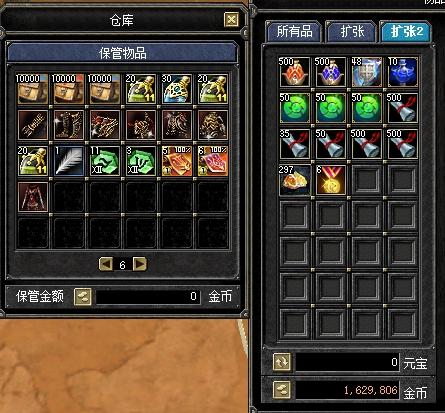The height and width of the screenshot is (413, 445).
Task: Go to the previous warehouse page
Action: (106, 264)
